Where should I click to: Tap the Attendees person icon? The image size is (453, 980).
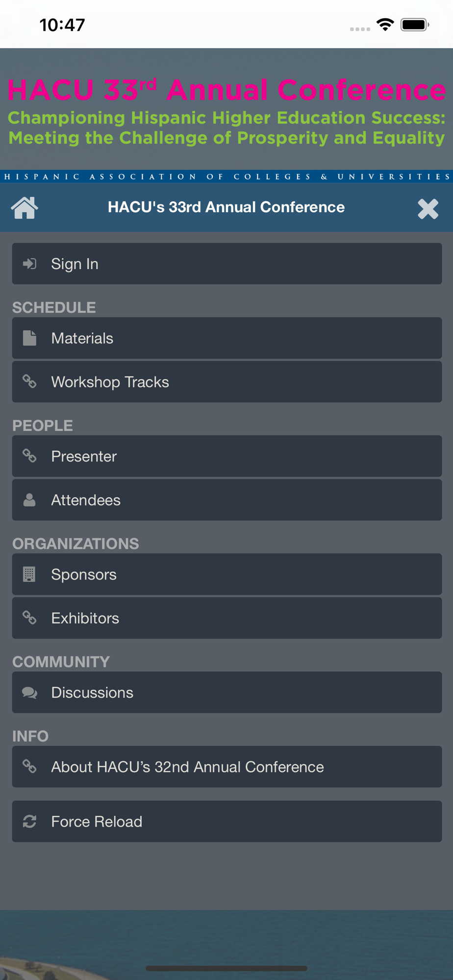point(29,500)
